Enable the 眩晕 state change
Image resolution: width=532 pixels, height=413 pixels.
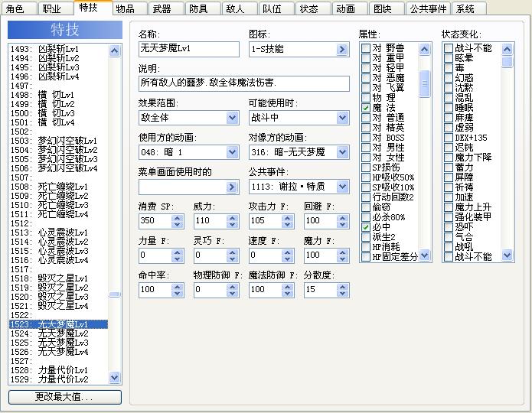pyautogui.click(x=449, y=58)
